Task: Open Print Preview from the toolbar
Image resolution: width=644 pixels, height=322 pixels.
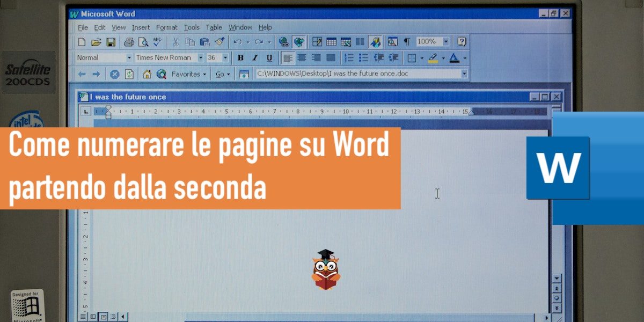Action: [x=143, y=41]
